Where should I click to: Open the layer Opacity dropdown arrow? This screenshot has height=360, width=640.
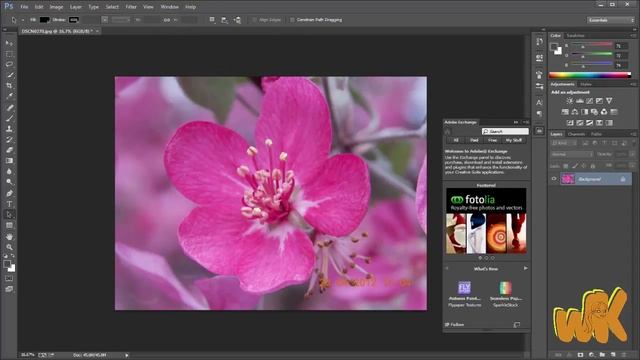(632, 154)
